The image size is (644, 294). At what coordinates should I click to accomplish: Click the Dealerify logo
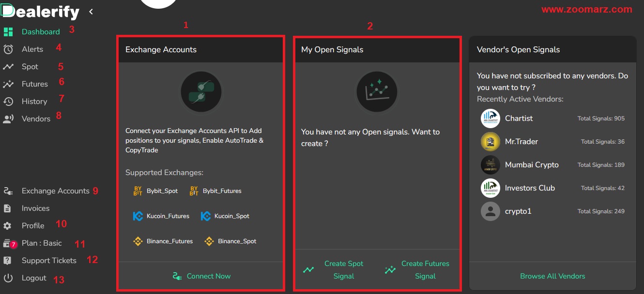pyautogui.click(x=40, y=12)
